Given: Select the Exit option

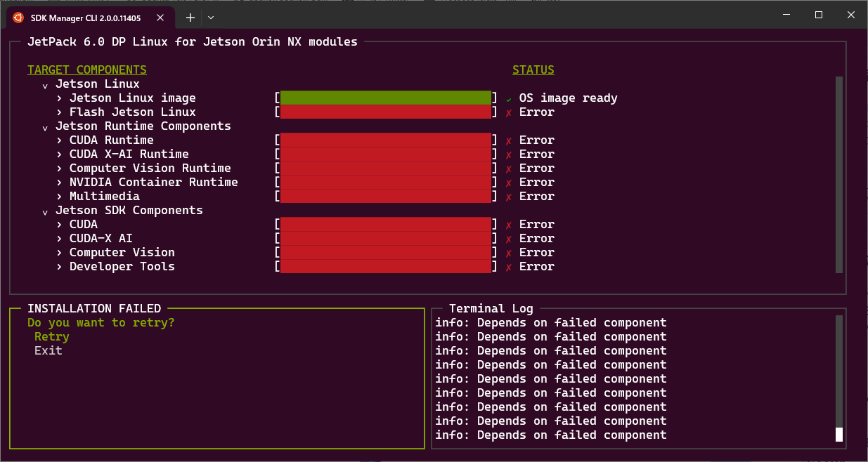Looking at the screenshot, I should click(48, 350).
